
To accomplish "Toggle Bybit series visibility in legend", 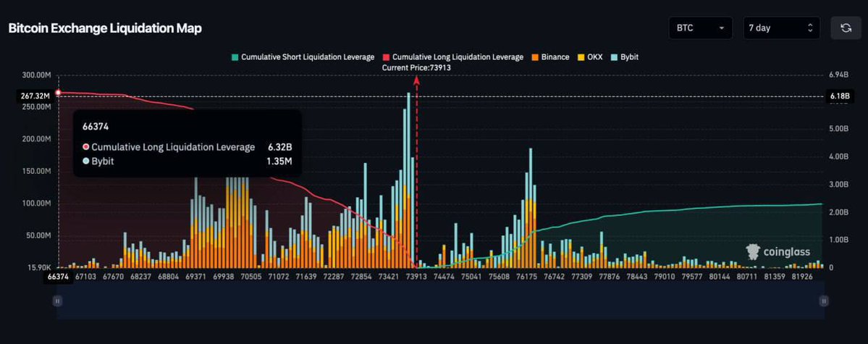I will [624, 57].
